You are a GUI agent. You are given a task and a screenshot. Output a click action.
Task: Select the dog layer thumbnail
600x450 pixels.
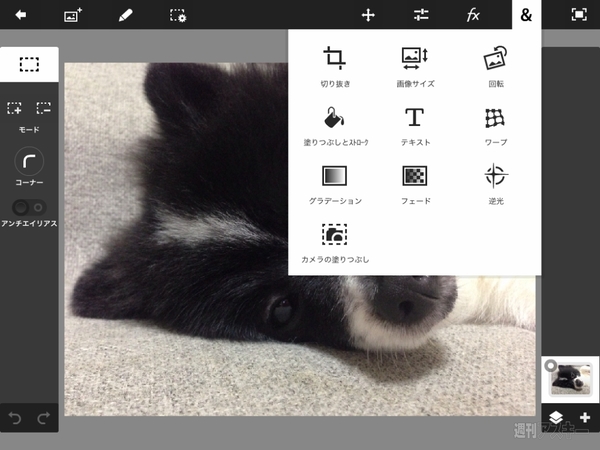click(571, 379)
